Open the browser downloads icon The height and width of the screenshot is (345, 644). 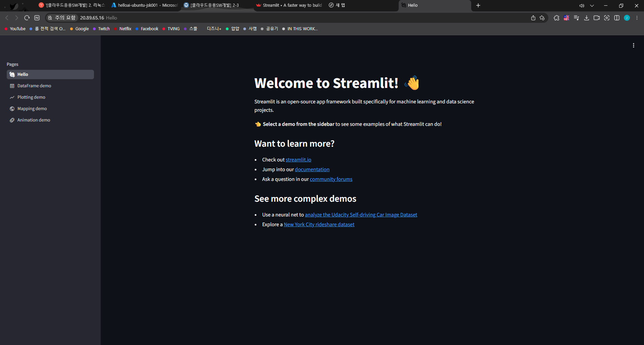[587, 18]
